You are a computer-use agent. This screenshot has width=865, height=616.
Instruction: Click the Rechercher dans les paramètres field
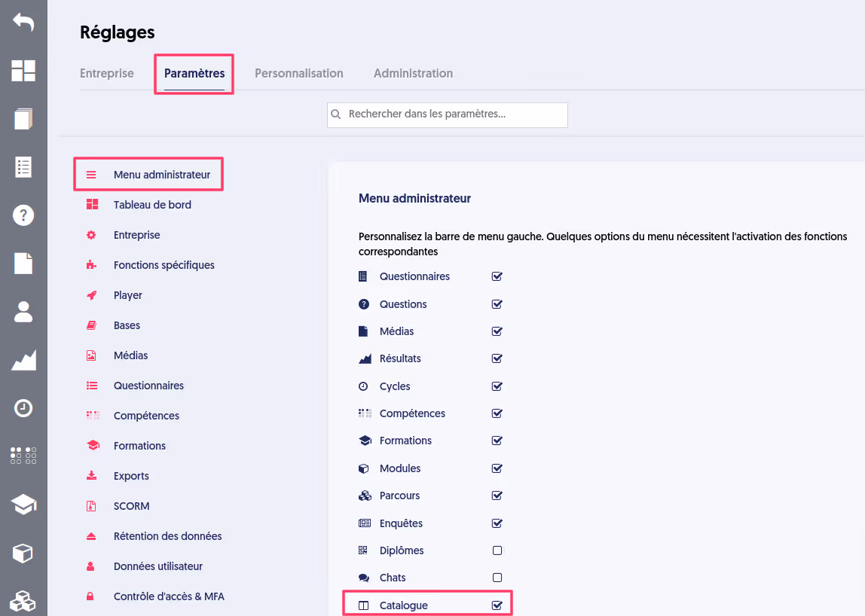tap(448, 114)
